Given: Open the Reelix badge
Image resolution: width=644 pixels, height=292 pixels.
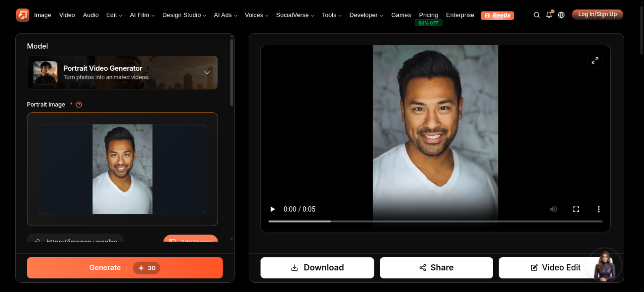Looking at the screenshot, I should tap(497, 15).
